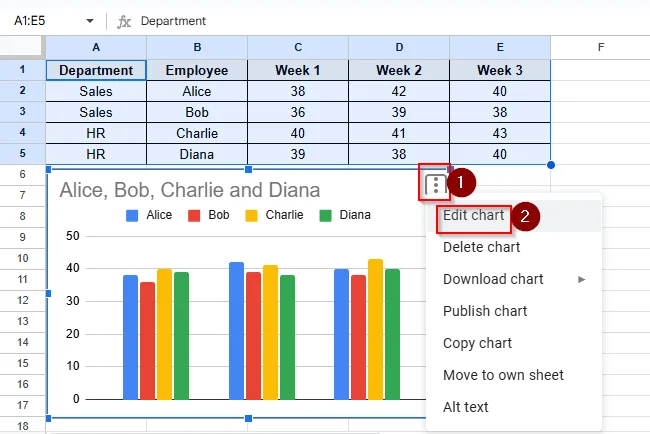Select row 5 header
650x434 pixels.
click(x=22, y=154)
